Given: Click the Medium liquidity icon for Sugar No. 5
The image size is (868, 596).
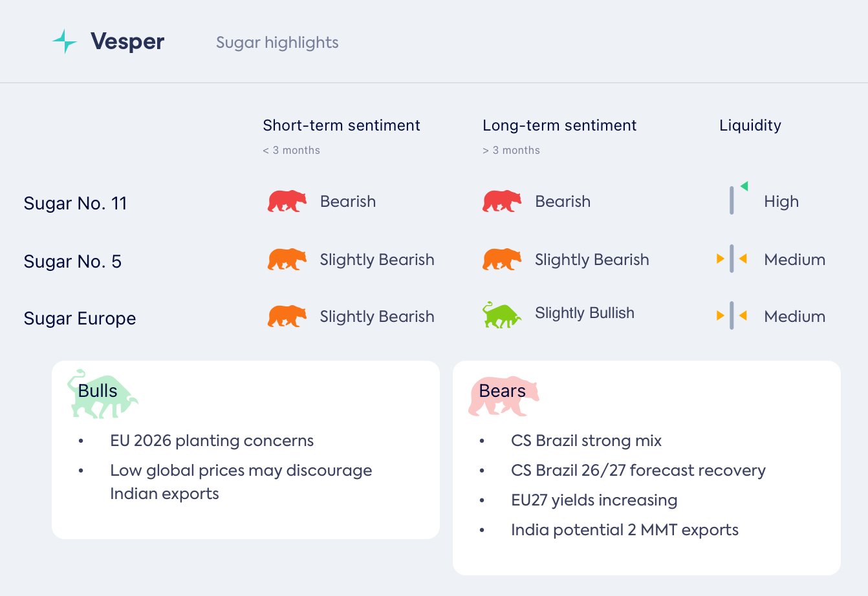Looking at the screenshot, I should pyautogui.click(x=732, y=259).
